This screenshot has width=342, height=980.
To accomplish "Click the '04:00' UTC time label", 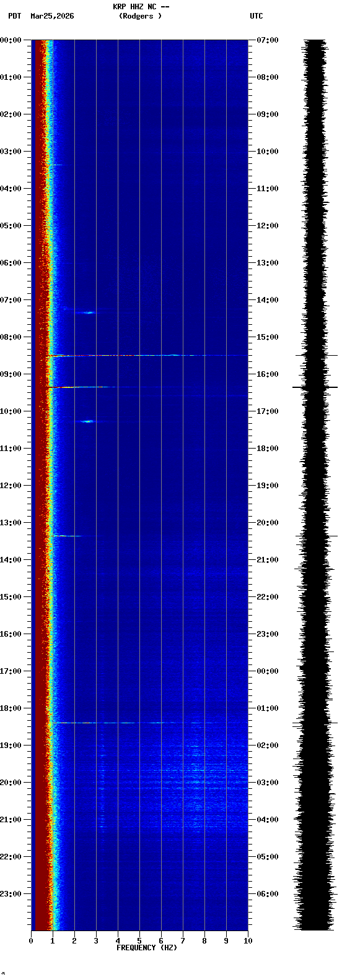I will [x=268, y=820].
